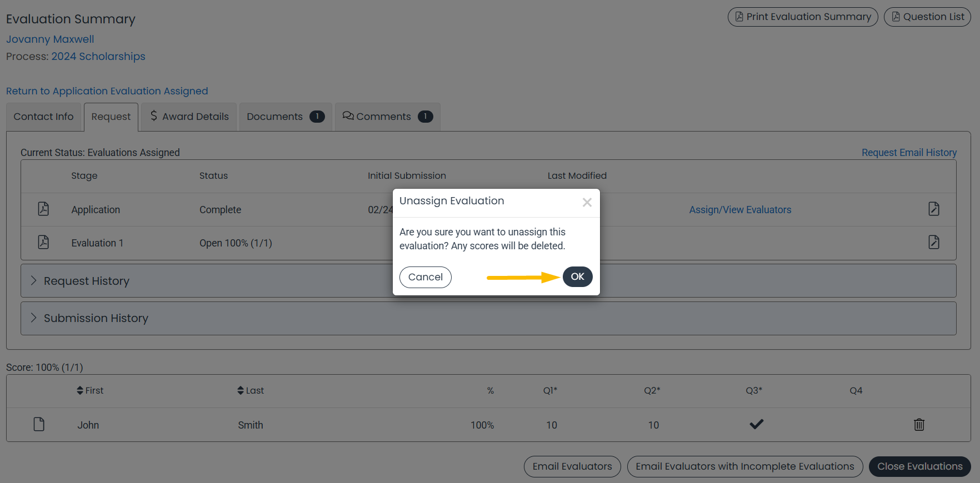This screenshot has height=483, width=980.
Task: Open the Jovanny Maxwell applicant link
Action: click(x=50, y=39)
